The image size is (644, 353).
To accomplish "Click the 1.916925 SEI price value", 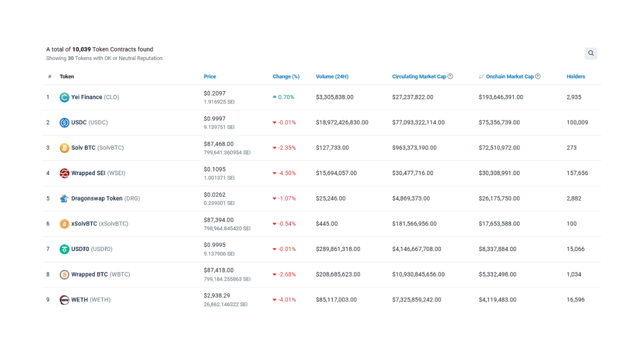I will [219, 102].
